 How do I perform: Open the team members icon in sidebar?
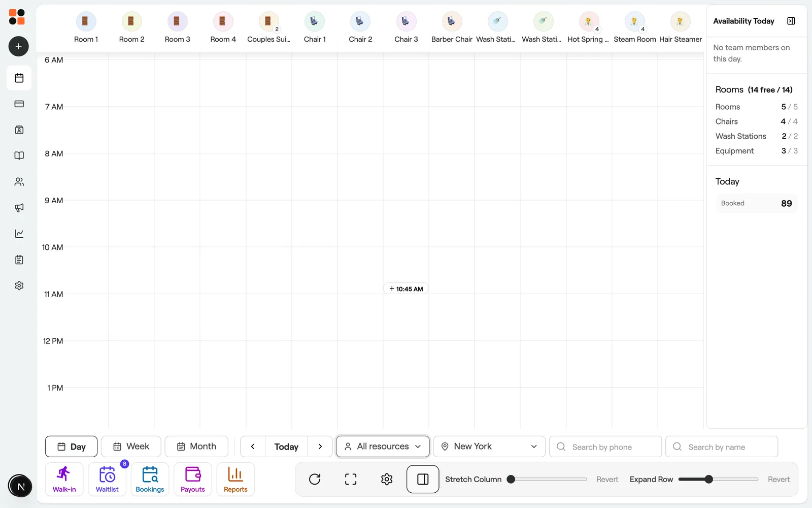pyautogui.click(x=19, y=182)
